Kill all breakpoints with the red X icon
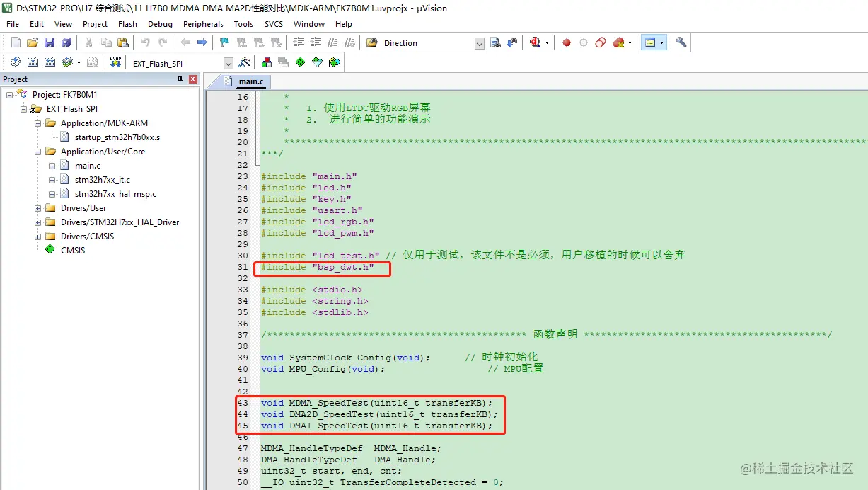This screenshot has height=490, width=868. pos(618,42)
